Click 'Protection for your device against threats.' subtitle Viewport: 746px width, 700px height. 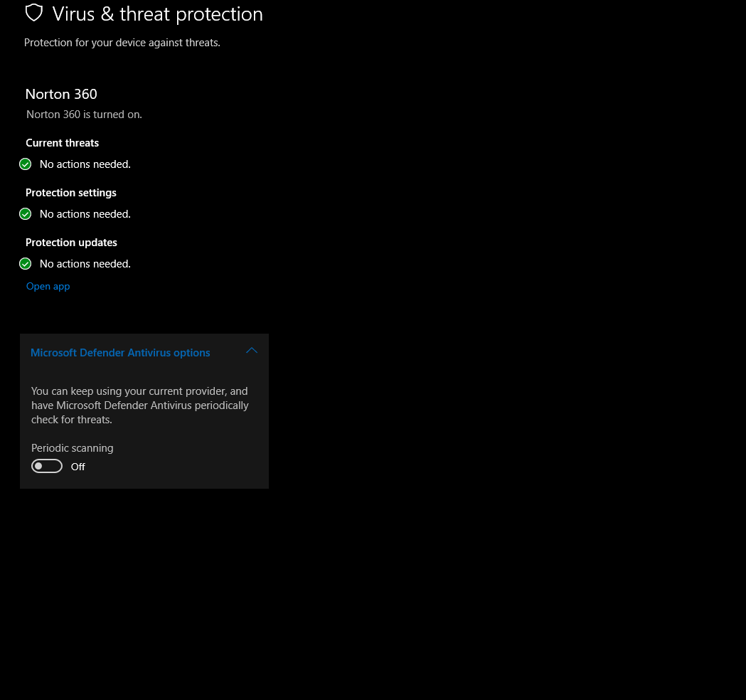click(x=122, y=43)
